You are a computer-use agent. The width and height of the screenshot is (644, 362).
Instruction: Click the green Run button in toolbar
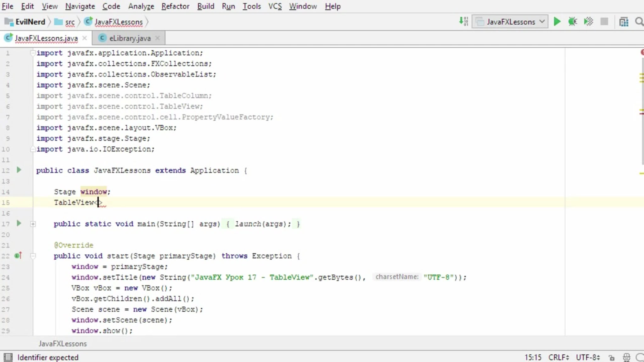click(557, 22)
